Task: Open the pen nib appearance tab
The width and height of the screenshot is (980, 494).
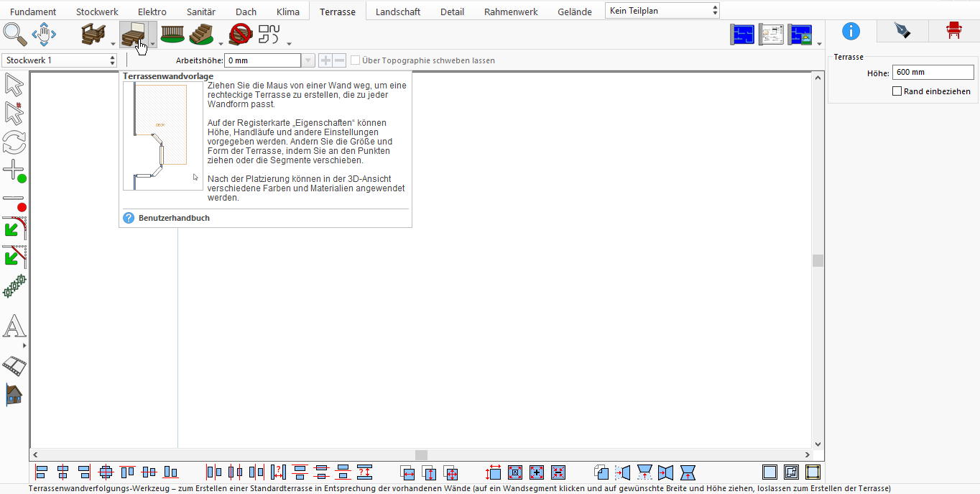Action: (x=902, y=31)
